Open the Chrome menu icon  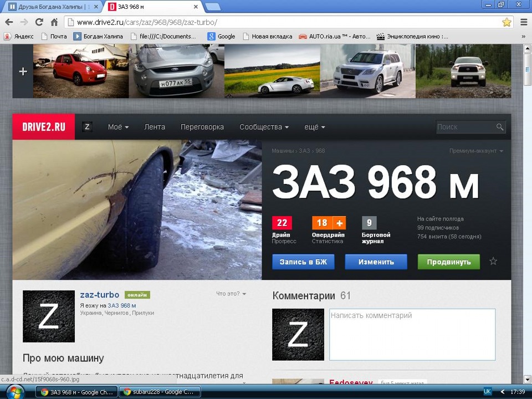click(x=524, y=22)
